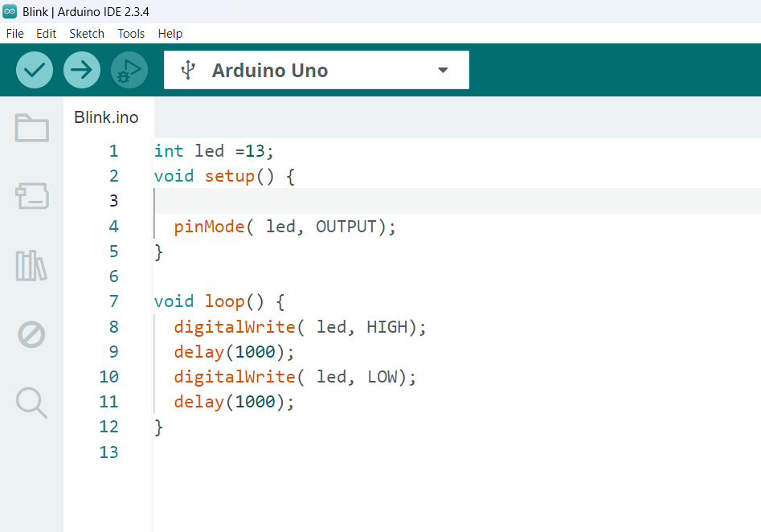This screenshot has height=532, width=761.
Task: Click the USB symbol in board selector
Action: tap(188, 71)
